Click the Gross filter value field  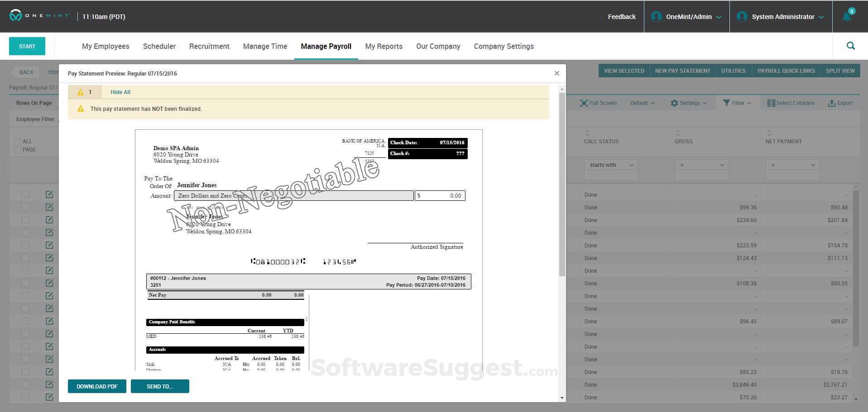[x=701, y=175]
